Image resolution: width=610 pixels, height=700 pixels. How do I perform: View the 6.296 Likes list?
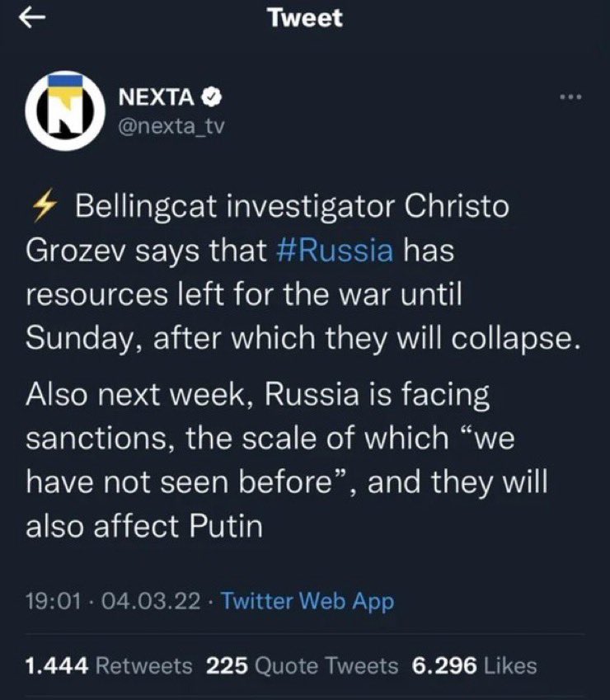tap(474, 666)
